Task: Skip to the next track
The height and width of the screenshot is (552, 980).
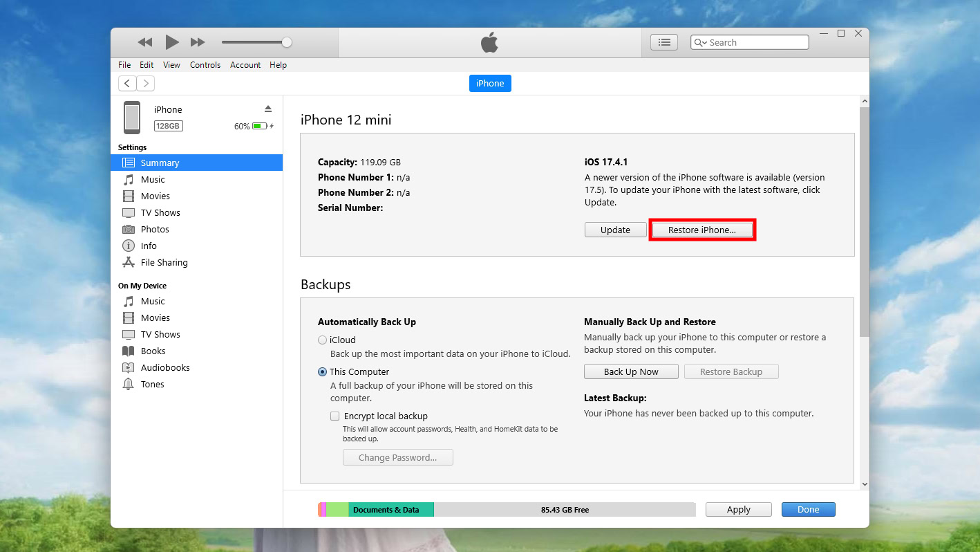Action: click(198, 42)
